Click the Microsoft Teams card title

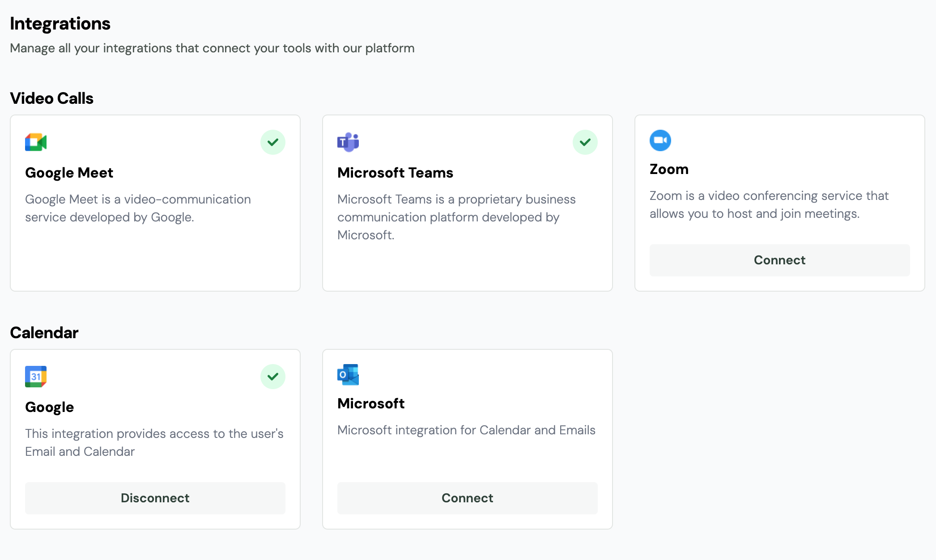click(x=396, y=173)
